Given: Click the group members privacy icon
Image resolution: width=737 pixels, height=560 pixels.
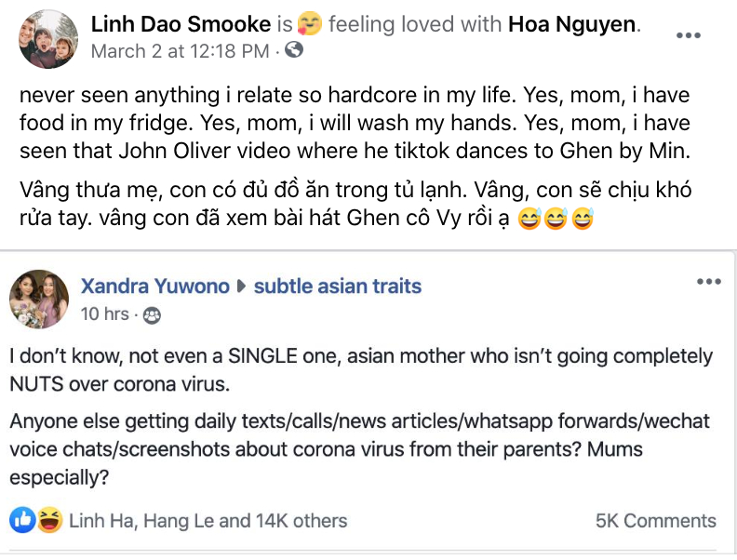Looking at the screenshot, I should 152,315.
